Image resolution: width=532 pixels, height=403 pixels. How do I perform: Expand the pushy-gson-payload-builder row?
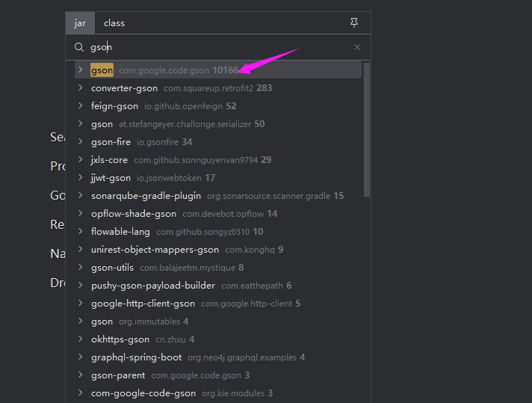pos(81,286)
